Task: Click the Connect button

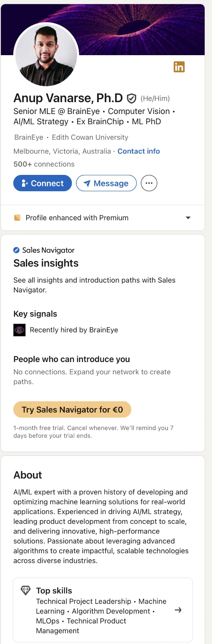Action: click(x=42, y=183)
